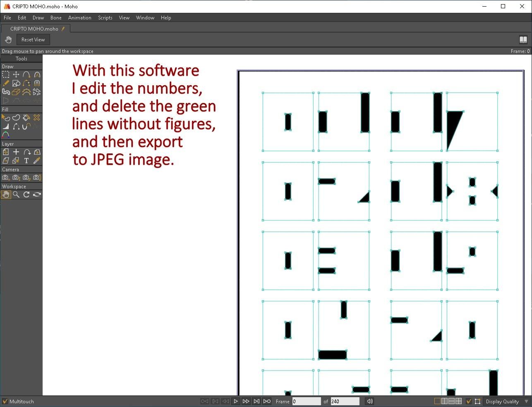532x407 pixels.
Task: Choose the Delete Shape X tool
Action: click(37, 117)
